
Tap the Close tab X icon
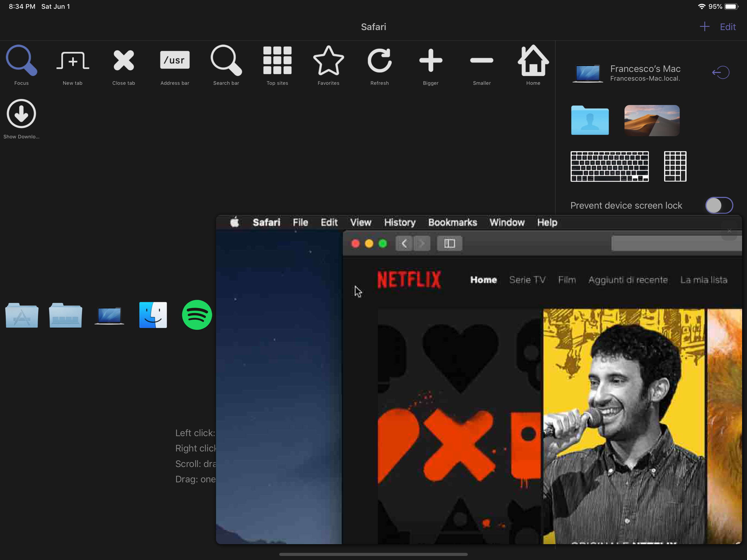coord(124,61)
